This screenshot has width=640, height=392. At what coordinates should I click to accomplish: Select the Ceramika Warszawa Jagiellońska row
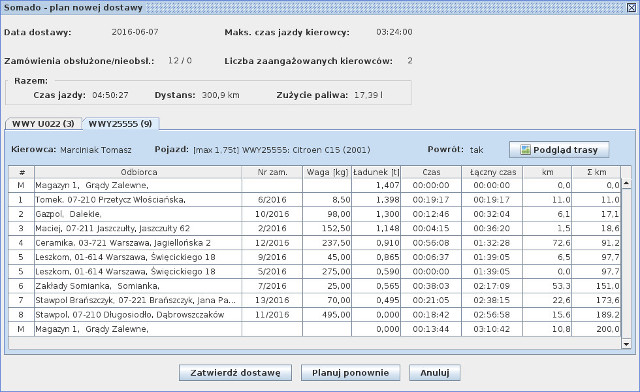click(x=314, y=243)
